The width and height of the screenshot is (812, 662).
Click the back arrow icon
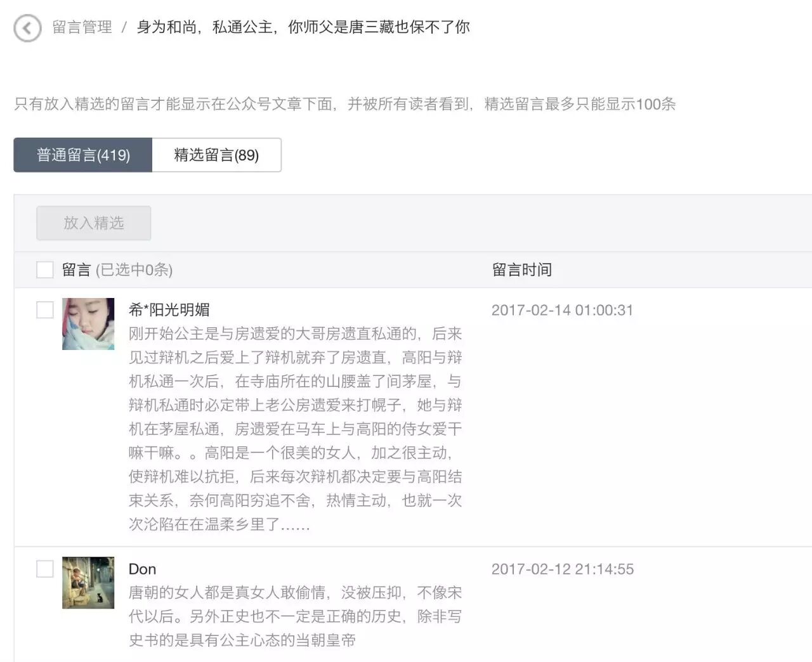(x=27, y=29)
